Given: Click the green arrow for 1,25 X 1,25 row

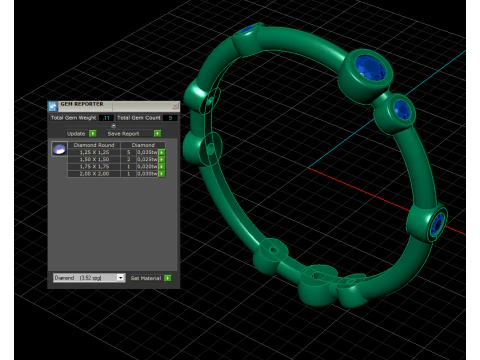Looking at the screenshot, I should click(x=162, y=152).
